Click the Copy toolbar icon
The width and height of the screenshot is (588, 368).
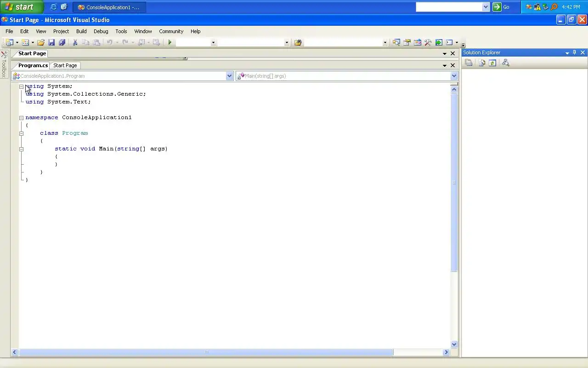85,42
